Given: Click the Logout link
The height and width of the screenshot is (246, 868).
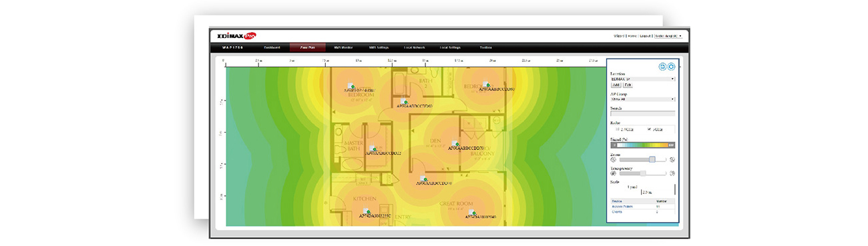Looking at the screenshot, I should tap(644, 36).
